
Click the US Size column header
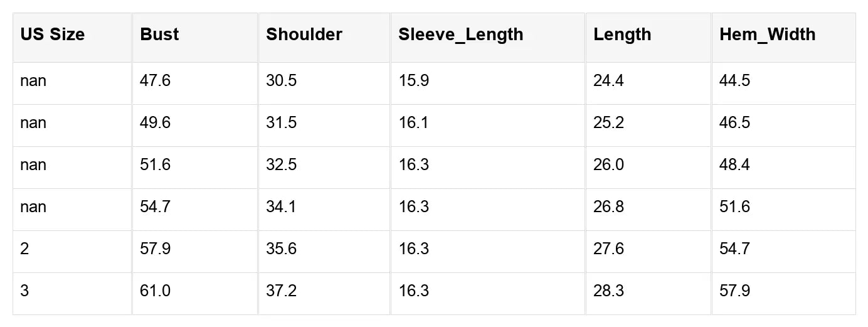pos(52,35)
